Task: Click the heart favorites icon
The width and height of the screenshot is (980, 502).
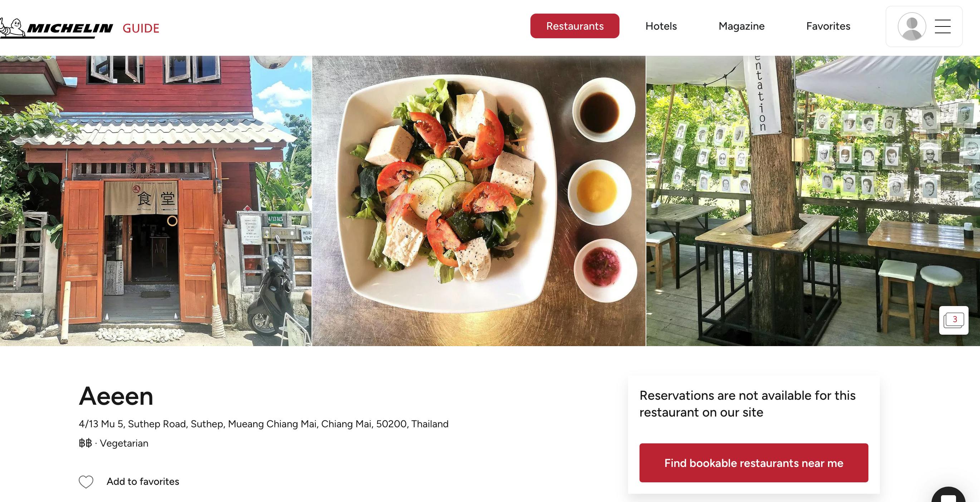Action: click(86, 482)
